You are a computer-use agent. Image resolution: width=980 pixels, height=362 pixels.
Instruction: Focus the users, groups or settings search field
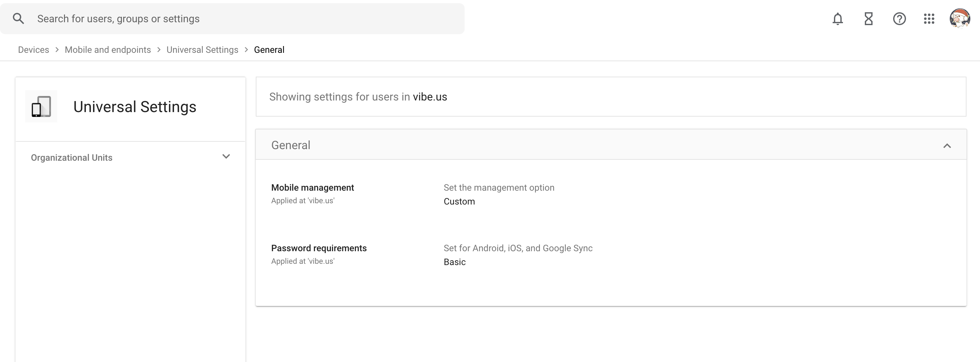click(x=244, y=19)
